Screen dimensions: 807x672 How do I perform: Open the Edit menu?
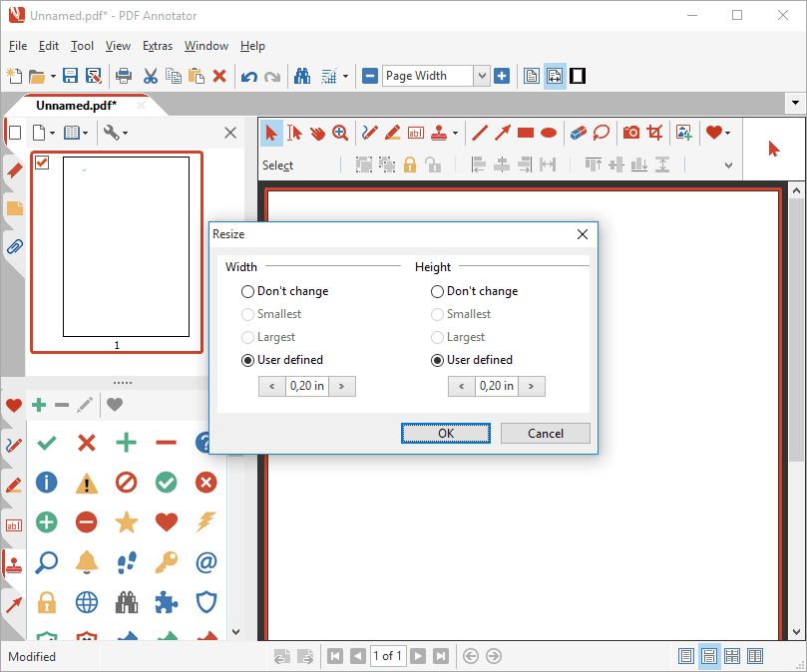pos(48,46)
